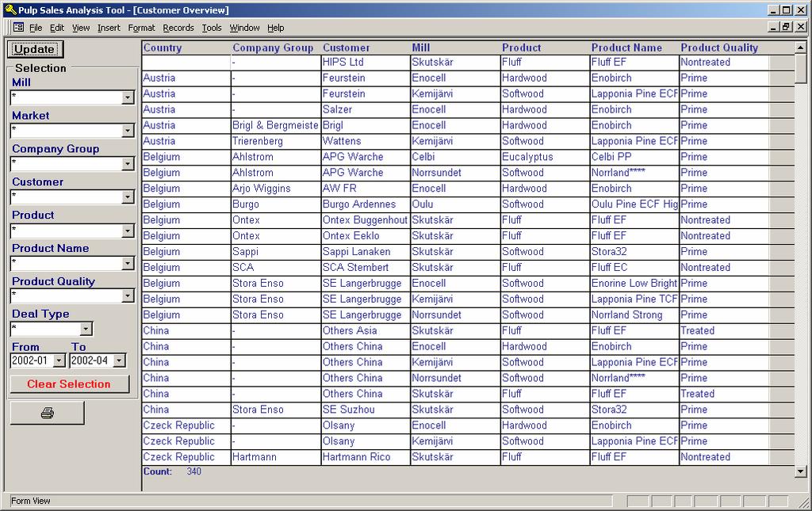The image size is (812, 511).
Task: Expand the Product Name dropdown
Action: tap(128, 263)
